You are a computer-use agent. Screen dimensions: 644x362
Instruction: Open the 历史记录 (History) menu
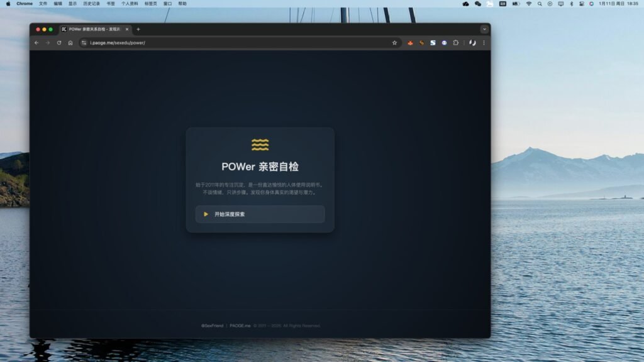click(x=92, y=4)
